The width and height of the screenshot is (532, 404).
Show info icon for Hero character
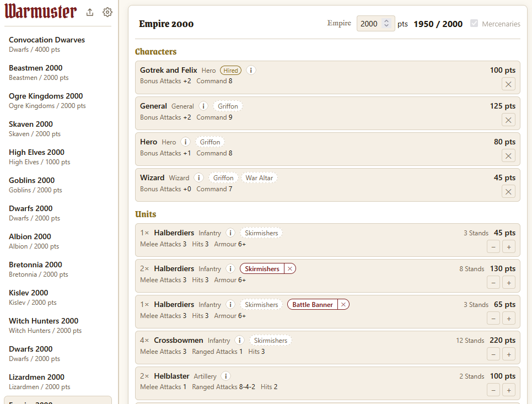185,142
